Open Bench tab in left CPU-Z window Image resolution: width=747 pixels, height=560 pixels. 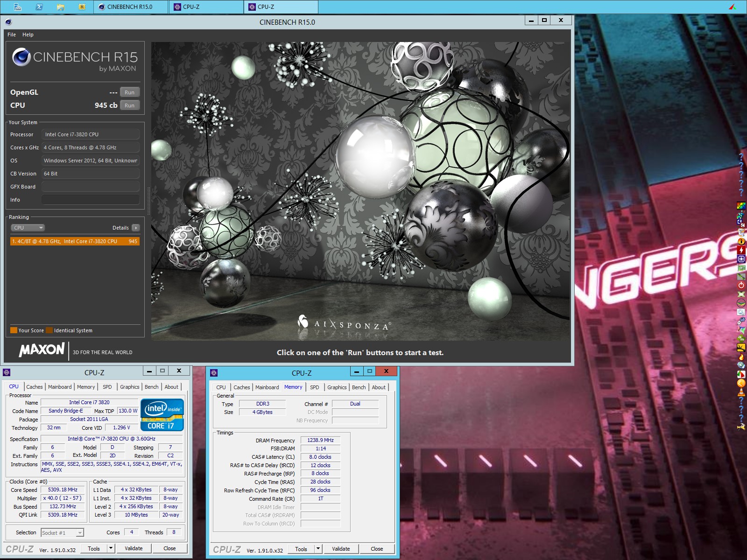point(152,387)
